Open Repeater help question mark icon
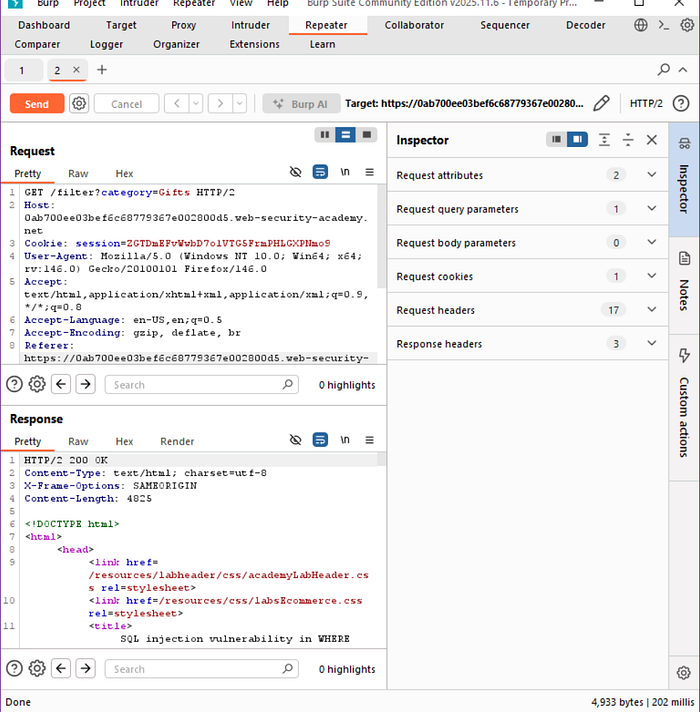Image resolution: width=700 pixels, height=712 pixels. point(681,104)
